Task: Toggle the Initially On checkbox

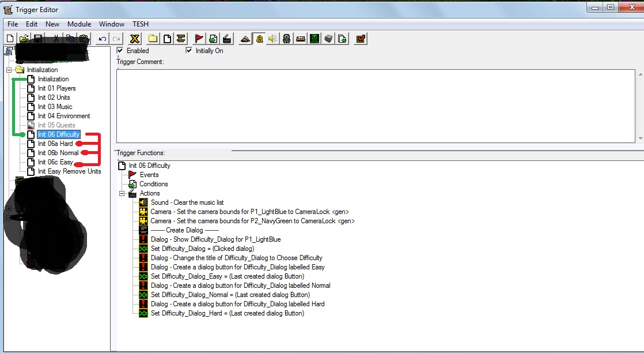Action: point(189,51)
